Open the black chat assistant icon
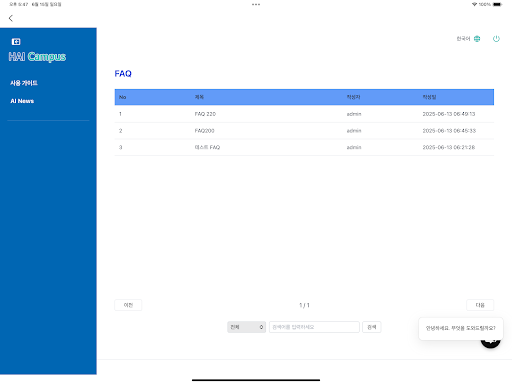 point(490,343)
